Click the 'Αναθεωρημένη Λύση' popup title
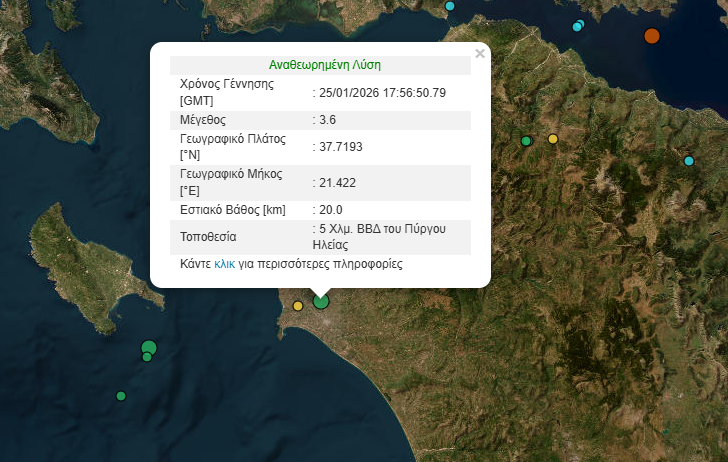Image resolution: width=728 pixels, height=462 pixels. (324, 64)
